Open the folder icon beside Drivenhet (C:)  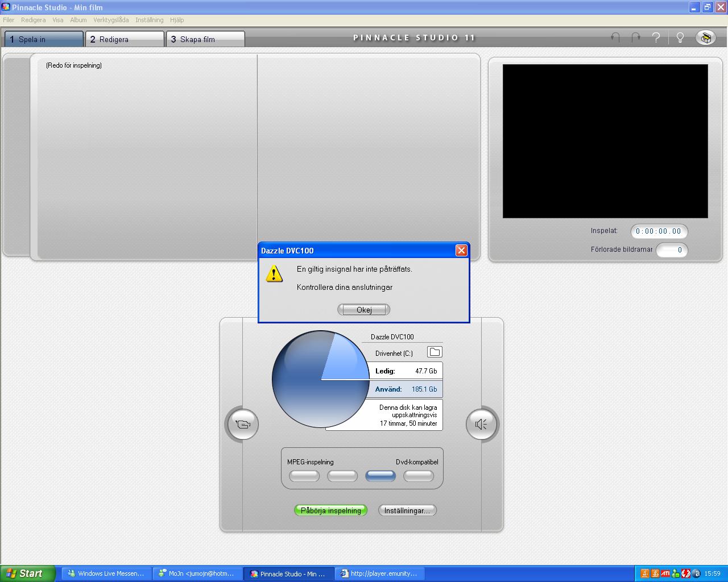435,352
